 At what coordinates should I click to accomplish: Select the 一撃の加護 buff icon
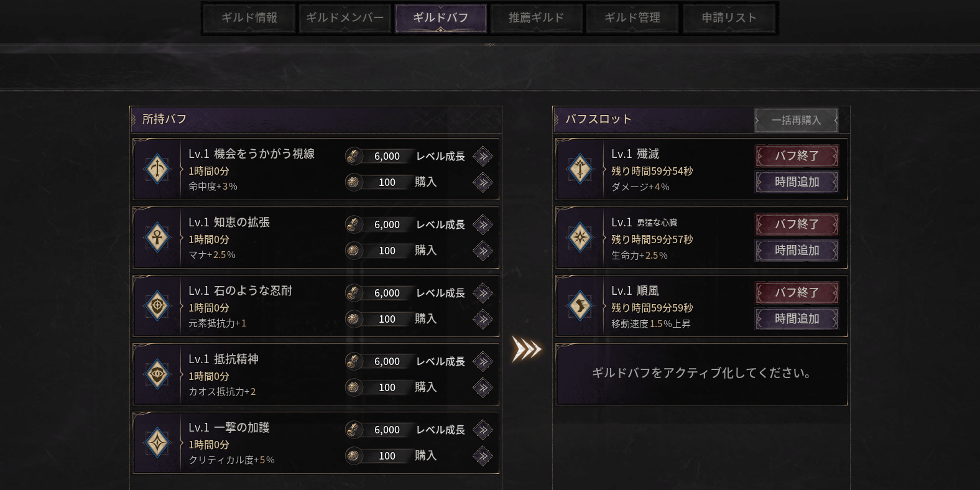click(x=157, y=442)
